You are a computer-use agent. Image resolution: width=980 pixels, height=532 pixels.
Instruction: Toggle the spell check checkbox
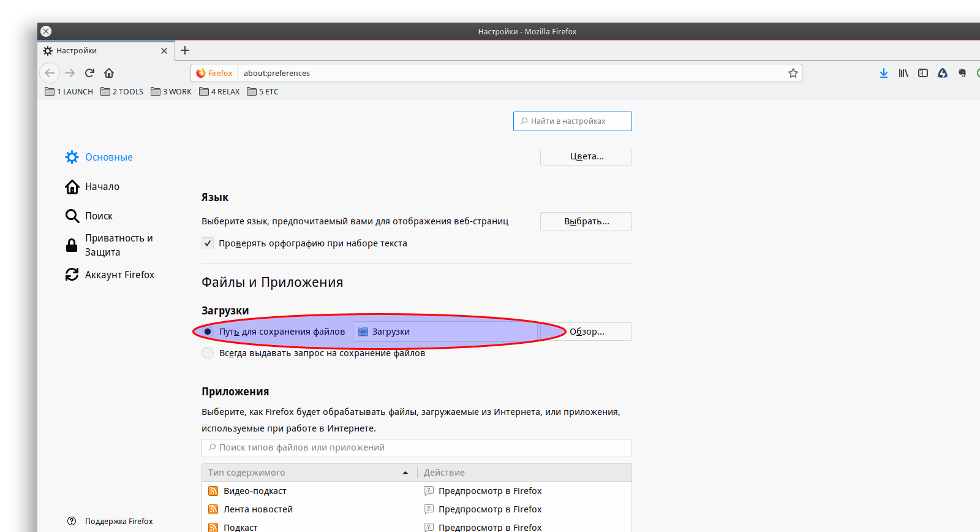[x=208, y=243]
